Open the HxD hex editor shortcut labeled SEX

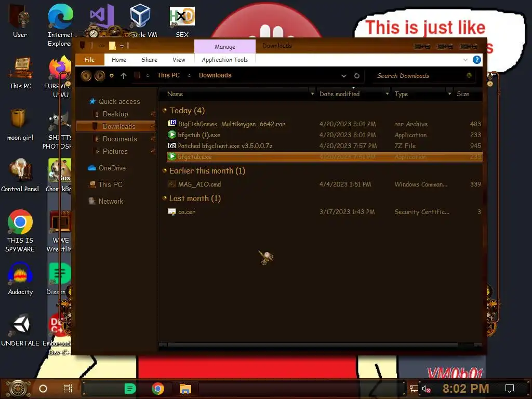182,22
